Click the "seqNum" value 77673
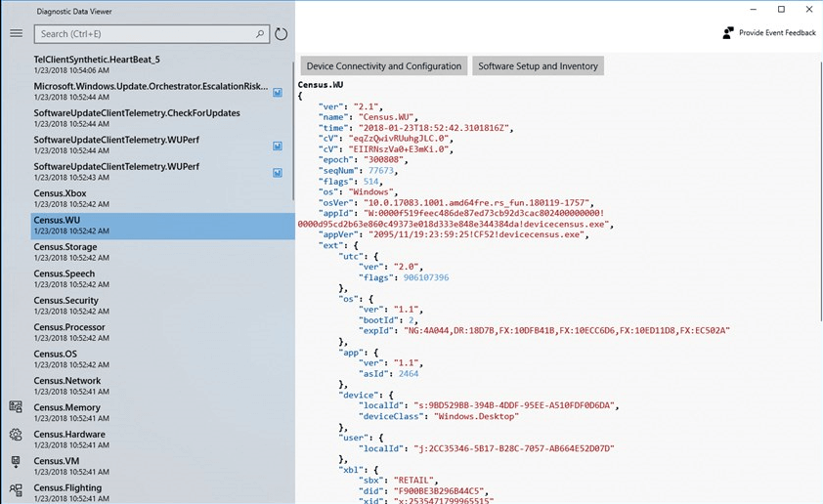The width and height of the screenshot is (823, 504). click(380, 171)
